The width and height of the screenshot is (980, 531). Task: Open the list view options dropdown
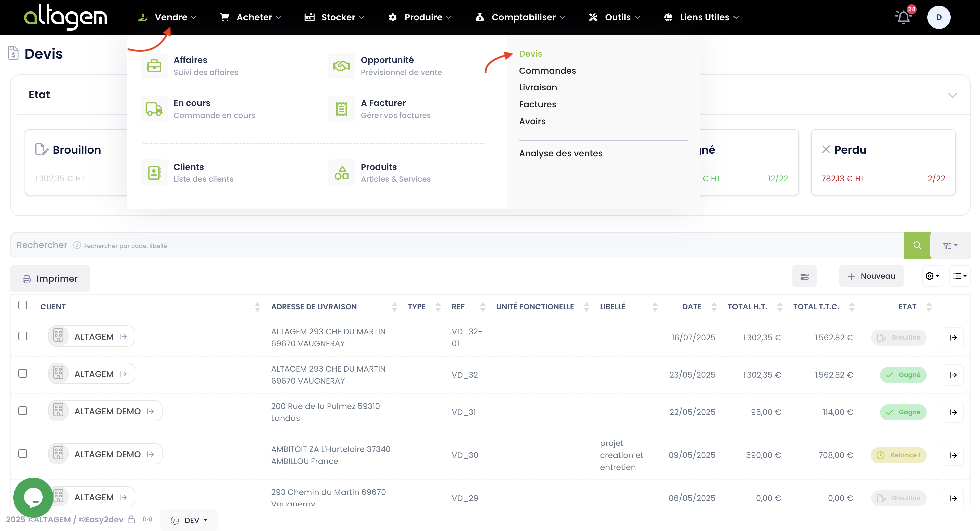959,276
